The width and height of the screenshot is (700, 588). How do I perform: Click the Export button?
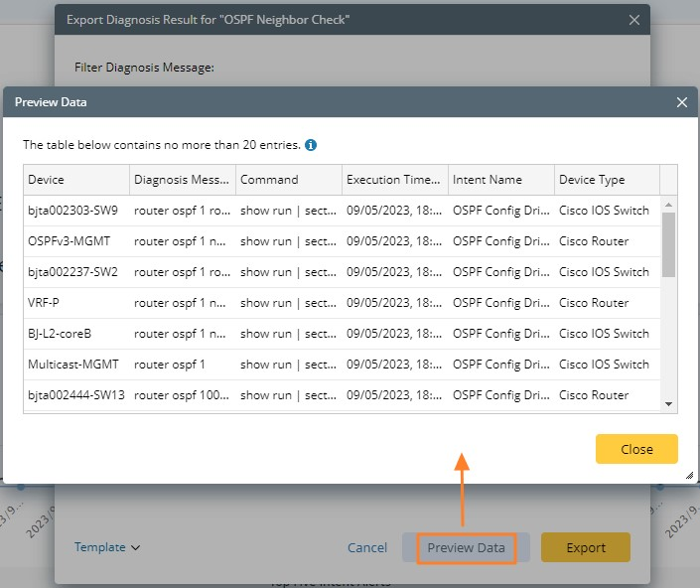click(586, 547)
